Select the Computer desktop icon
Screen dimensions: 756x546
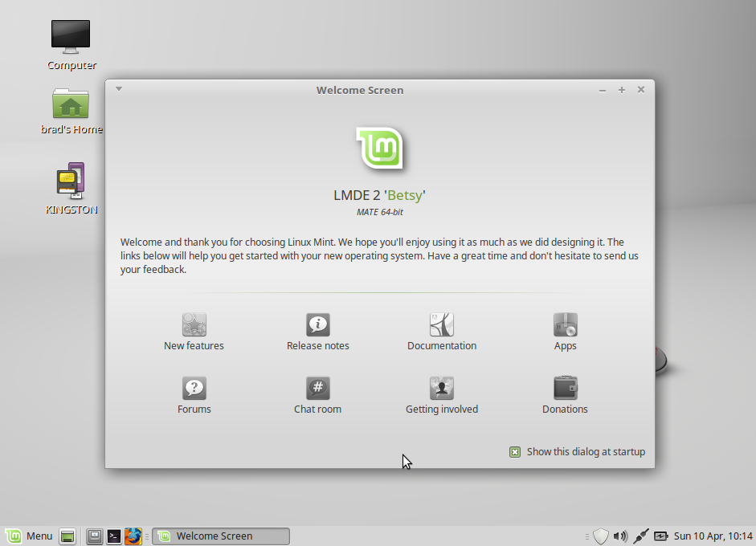[x=71, y=37]
